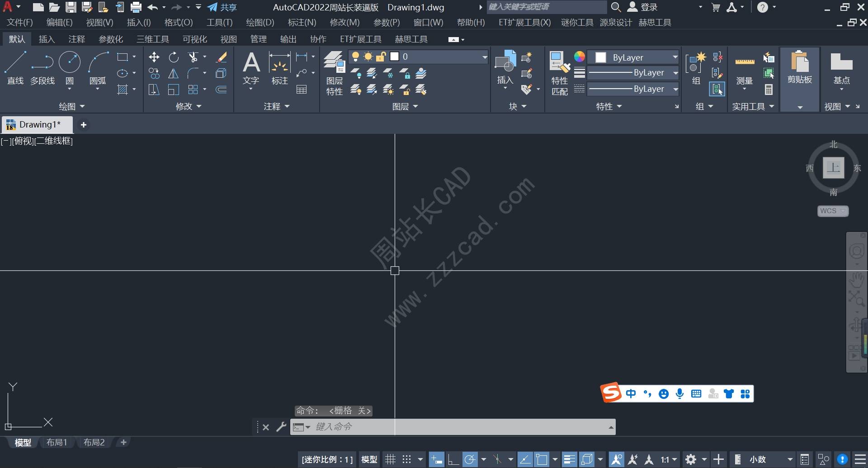Open the ByLayer color dropdown
The height and width of the screenshot is (468, 868).
tap(675, 57)
